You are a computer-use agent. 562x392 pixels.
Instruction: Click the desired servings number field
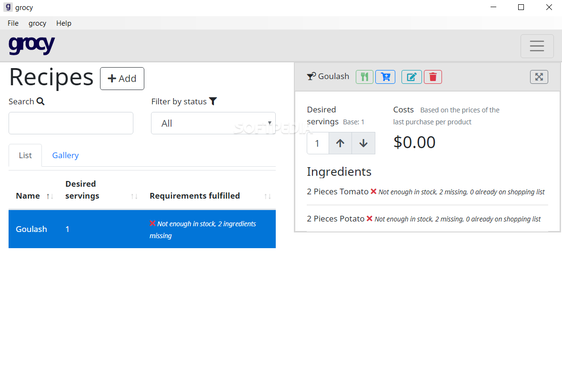point(318,143)
